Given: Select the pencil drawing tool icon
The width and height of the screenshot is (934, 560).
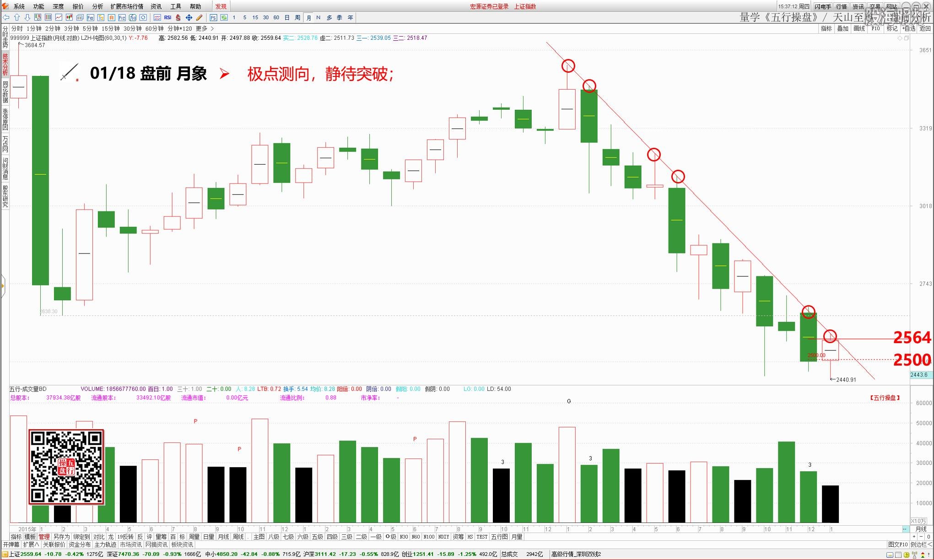Looking at the screenshot, I should pyautogui.click(x=199, y=17).
